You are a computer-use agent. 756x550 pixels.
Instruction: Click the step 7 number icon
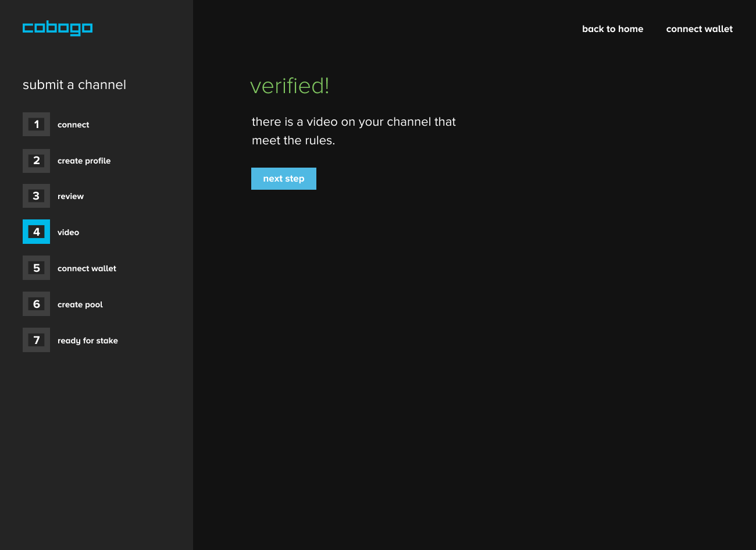point(36,340)
